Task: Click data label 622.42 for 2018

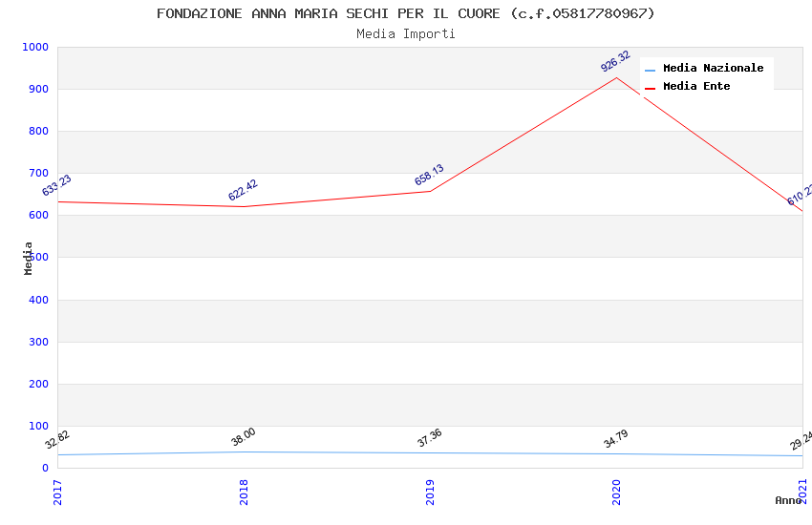Action: [x=243, y=190]
